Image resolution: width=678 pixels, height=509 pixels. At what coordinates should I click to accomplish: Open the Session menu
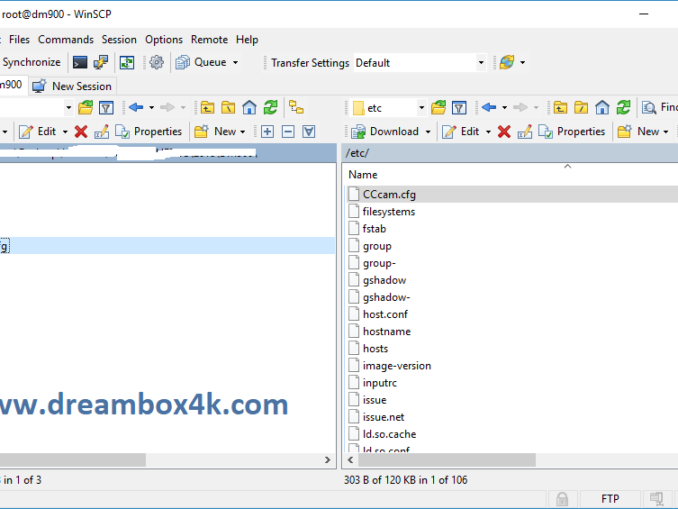click(x=119, y=40)
